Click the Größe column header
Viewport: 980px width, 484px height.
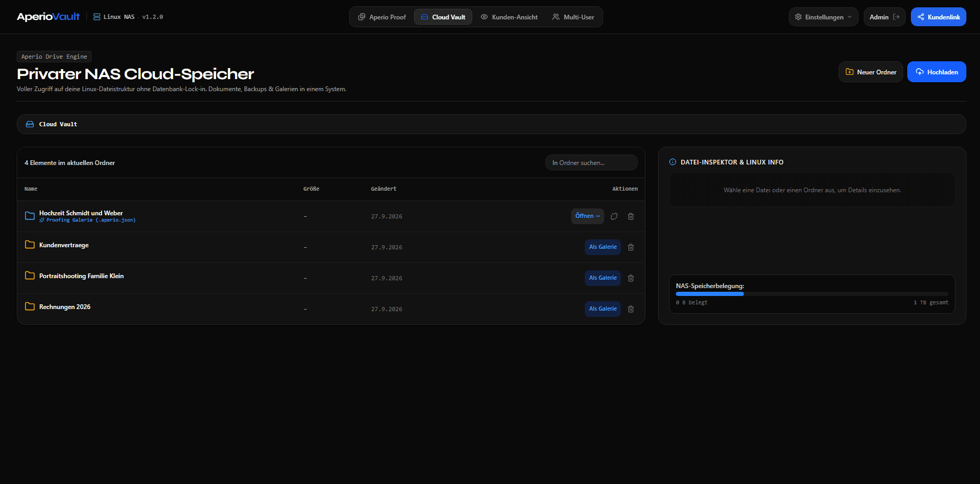click(x=311, y=189)
